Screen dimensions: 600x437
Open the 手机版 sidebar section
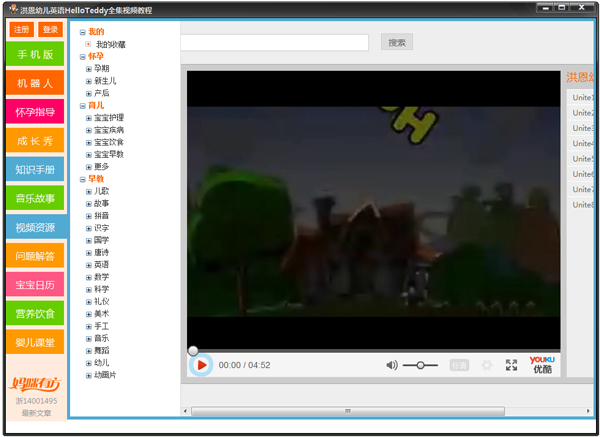click(35, 54)
